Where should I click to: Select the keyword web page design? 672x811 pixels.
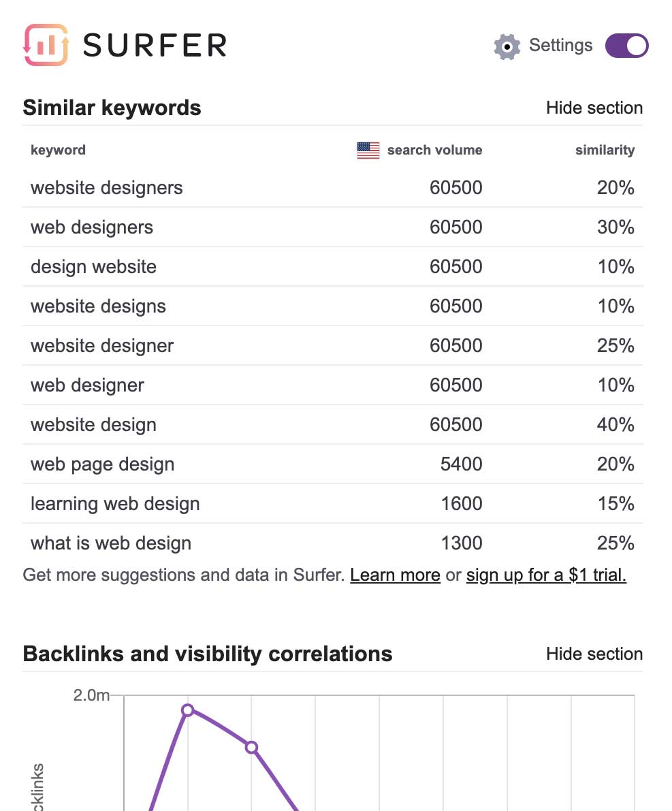click(103, 464)
